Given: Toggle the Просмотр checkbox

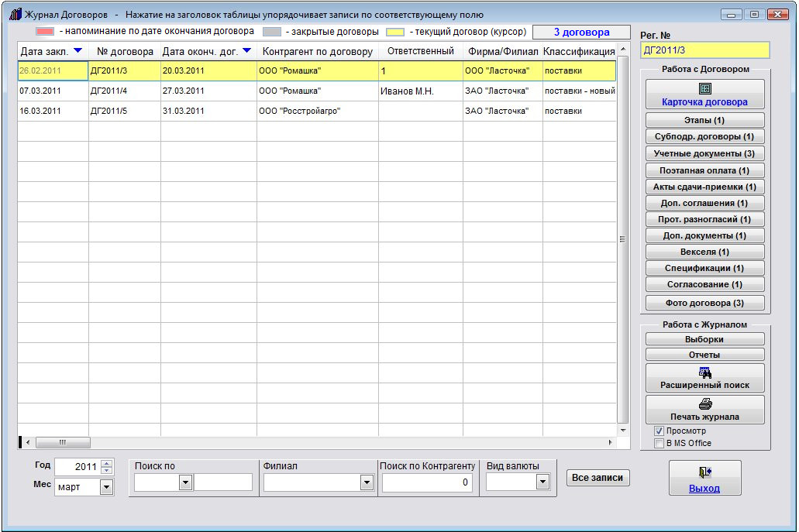Looking at the screenshot, I should [659, 431].
